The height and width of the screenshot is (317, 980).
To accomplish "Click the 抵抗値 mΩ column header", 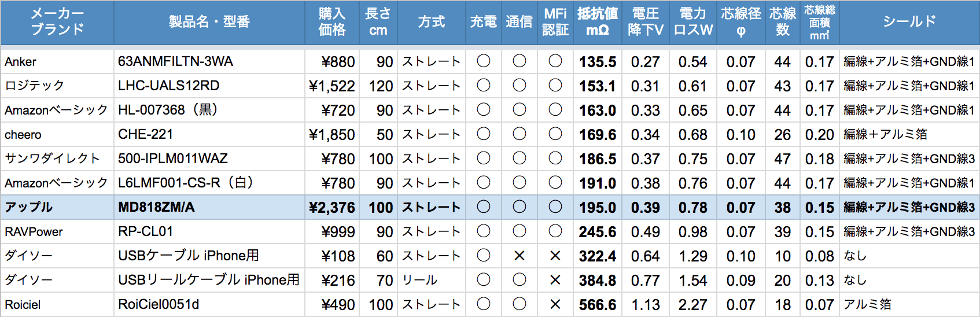I will pyautogui.click(x=598, y=22).
